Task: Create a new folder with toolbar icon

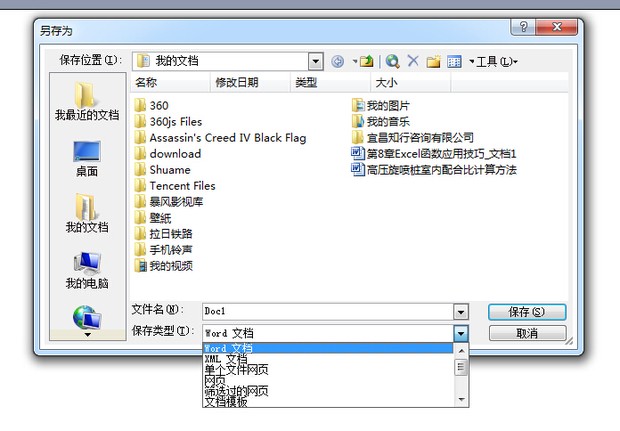Action: pos(433,62)
